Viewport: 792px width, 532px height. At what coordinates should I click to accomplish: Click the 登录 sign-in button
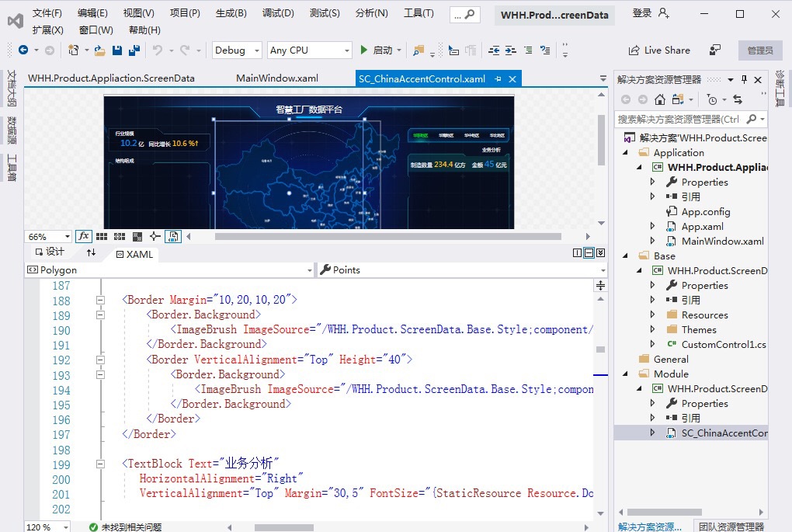pyautogui.click(x=642, y=13)
